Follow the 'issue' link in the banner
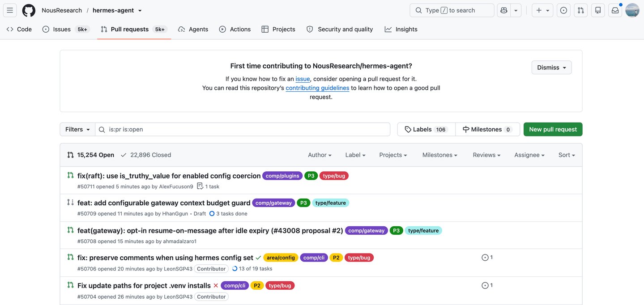 pos(303,79)
